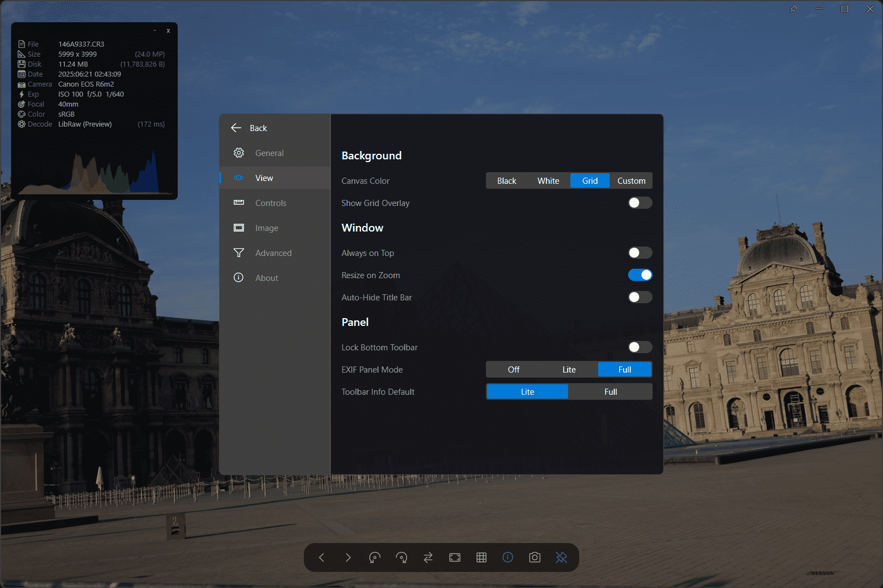
Task: Click the fit-to-screen icon in bottom toolbar
Action: 455,557
